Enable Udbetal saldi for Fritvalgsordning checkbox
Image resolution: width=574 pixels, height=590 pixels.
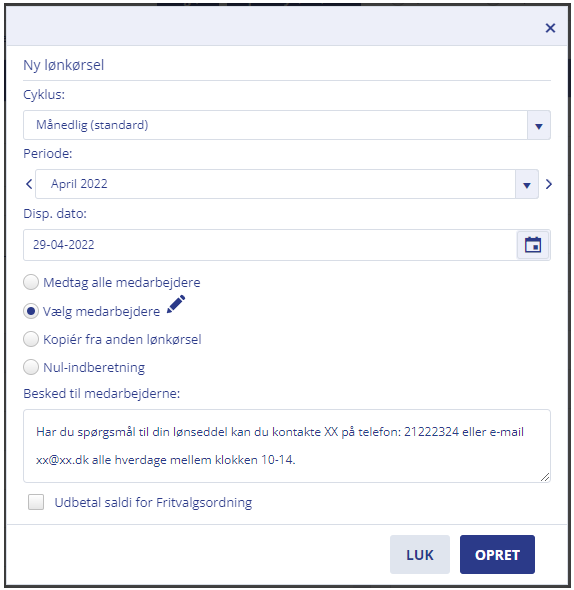point(36,502)
